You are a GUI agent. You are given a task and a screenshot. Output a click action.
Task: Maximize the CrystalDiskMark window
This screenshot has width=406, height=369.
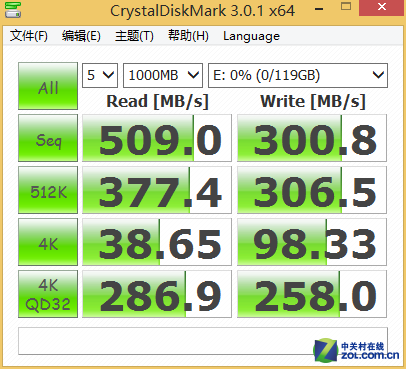point(346,7)
